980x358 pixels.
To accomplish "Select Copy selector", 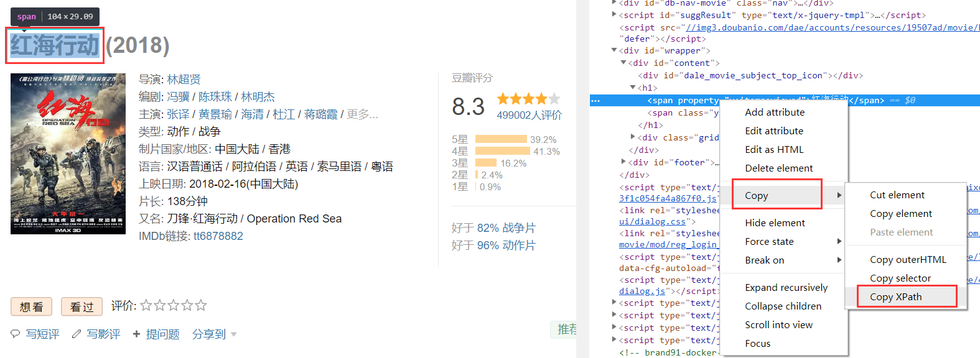I will pyautogui.click(x=900, y=278).
